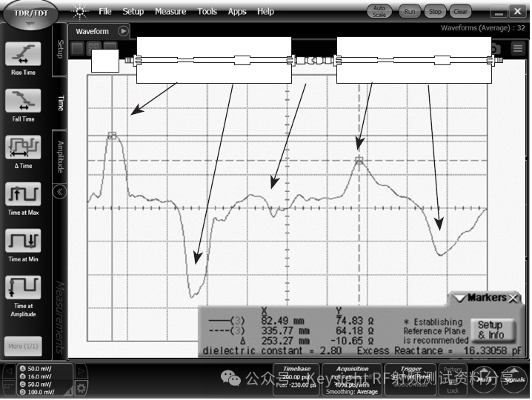
Task: Click keypad grid icon at bottom-left
Action: (9, 387)
